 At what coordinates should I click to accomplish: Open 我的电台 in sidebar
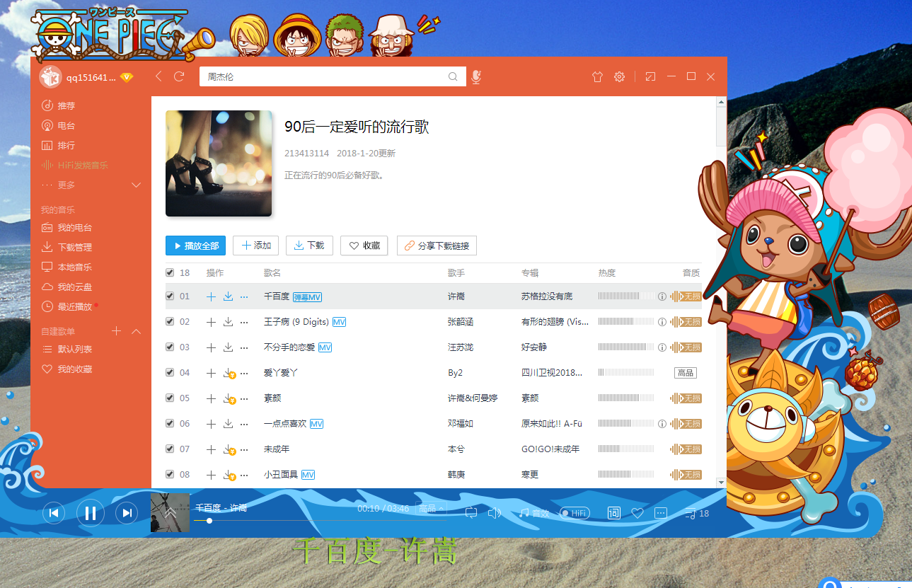(x=67, y=228)
